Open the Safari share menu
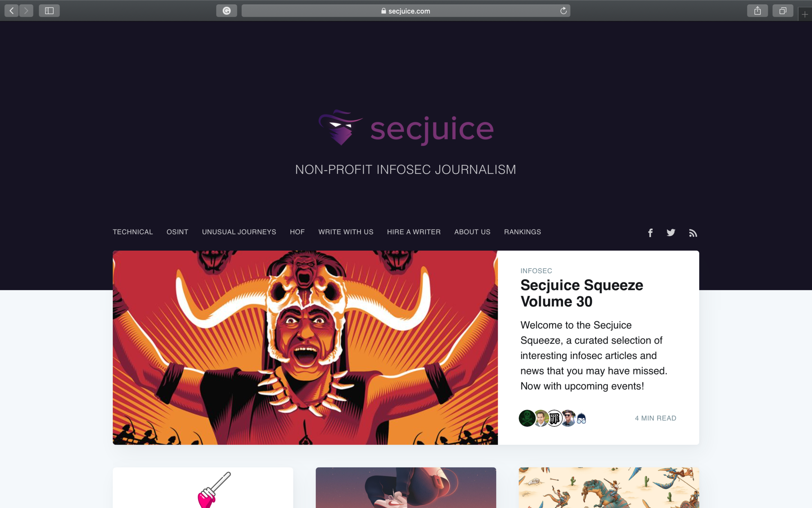The height and width of the screenshot is (508, 812). tap(757, 11)
